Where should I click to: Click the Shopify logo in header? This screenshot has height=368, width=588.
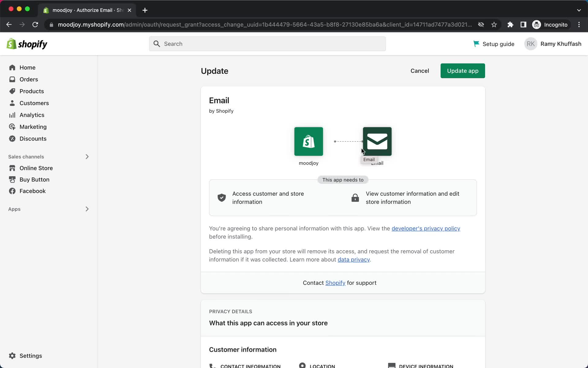tap(27, 44)
